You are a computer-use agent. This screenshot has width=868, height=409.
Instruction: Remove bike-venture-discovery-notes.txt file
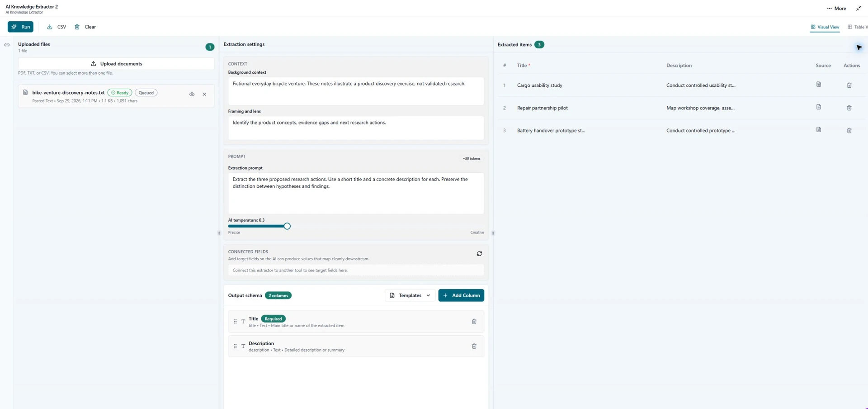(x=204, y=94)
